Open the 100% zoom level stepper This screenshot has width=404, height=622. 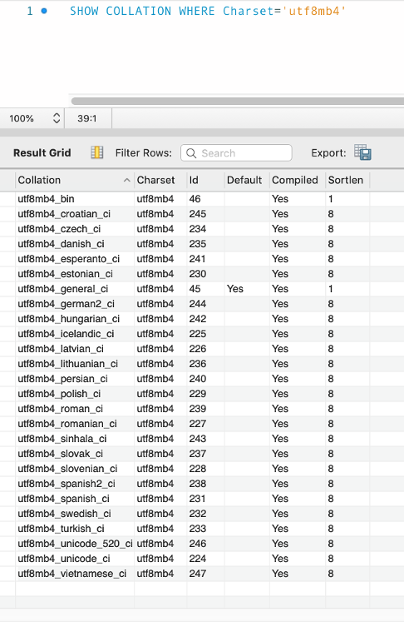pos(56,118)
